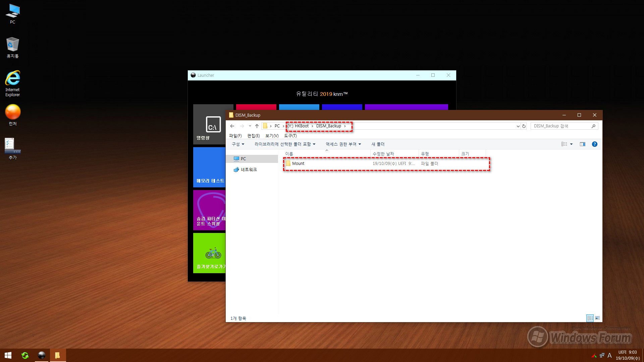This screenshot has height=362, width=644.
Task: Open the Windows Start button
Action: click(8, 355)
